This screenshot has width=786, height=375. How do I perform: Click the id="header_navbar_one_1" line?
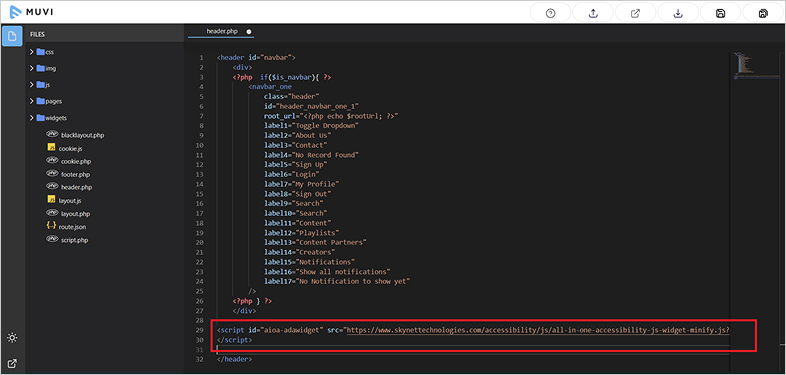pos(312,106)
